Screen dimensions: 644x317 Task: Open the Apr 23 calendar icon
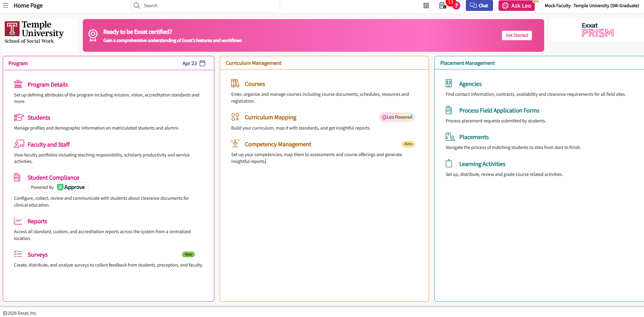[x=202, y=63]
